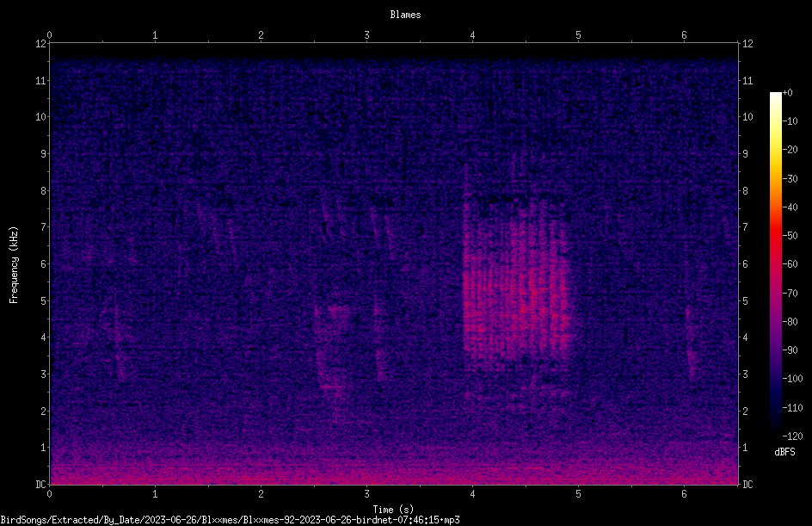812x526 pixels.
Task: Click the "-40" colorbar label
Action: coord(790,207)
